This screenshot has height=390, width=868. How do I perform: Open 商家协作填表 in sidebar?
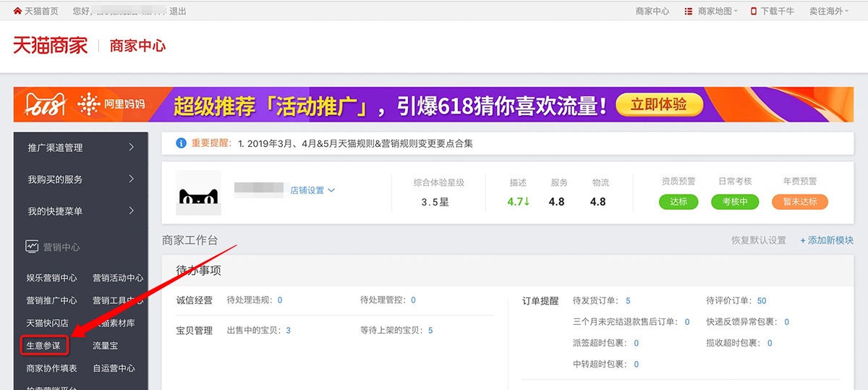click(x=51, y=368)
